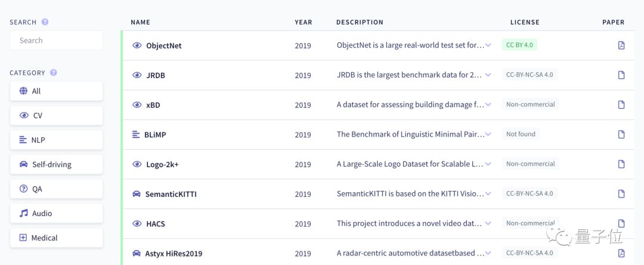
Task: Open the xBD paper document icon
Action: pos(621,105)
